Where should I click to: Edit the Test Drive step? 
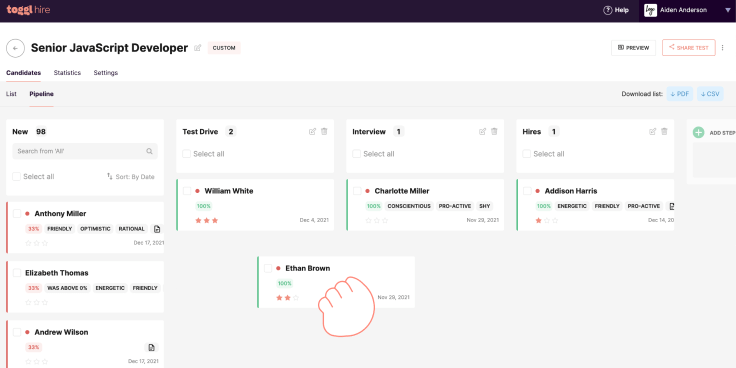pos(312,131)
